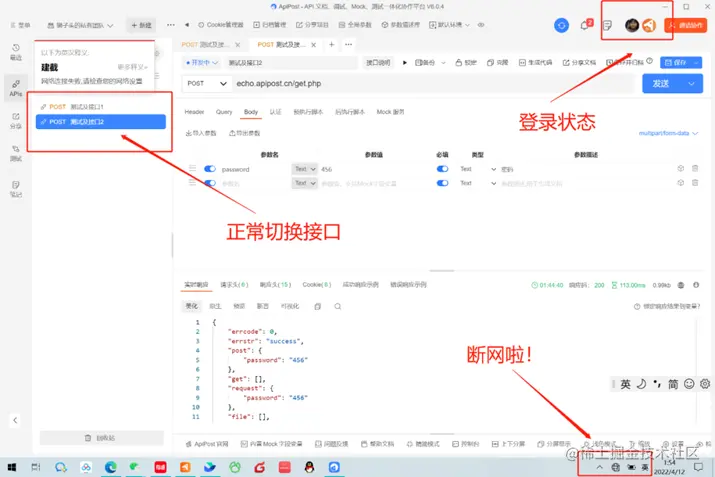Collapse the sidebar with left chevron
The width and height of the screenshot is (715, 477).
click(x=15, y=420)
